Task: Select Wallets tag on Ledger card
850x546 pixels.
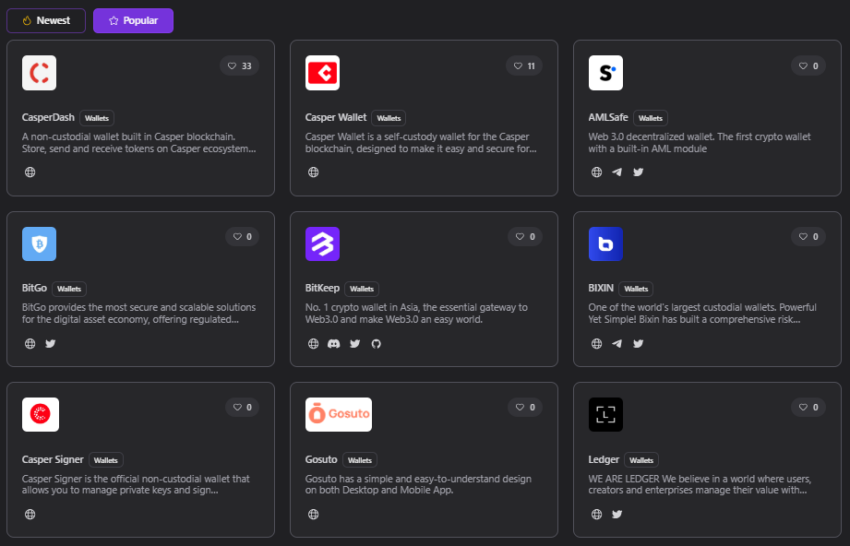Action: [x=641, y=460]
